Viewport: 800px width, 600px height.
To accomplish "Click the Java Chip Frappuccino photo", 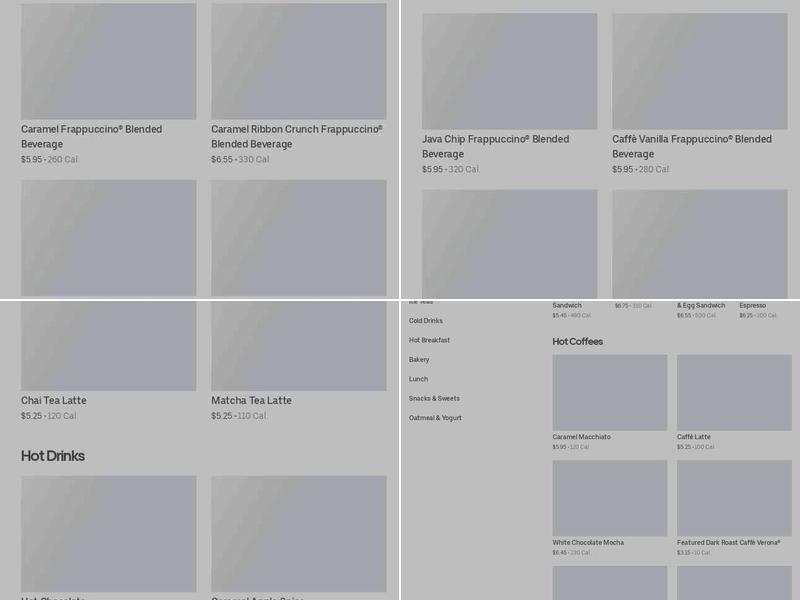I will (x=509, y=71).
